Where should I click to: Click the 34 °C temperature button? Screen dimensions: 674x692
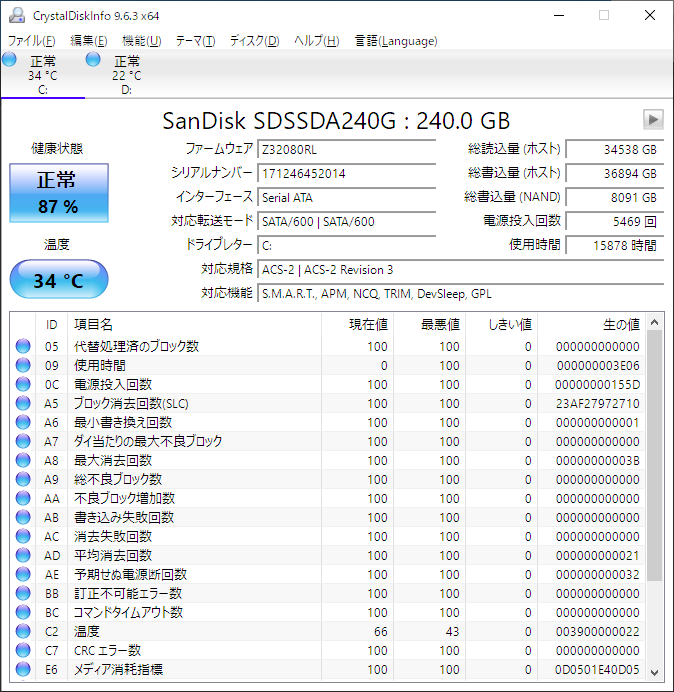[59, 279]
